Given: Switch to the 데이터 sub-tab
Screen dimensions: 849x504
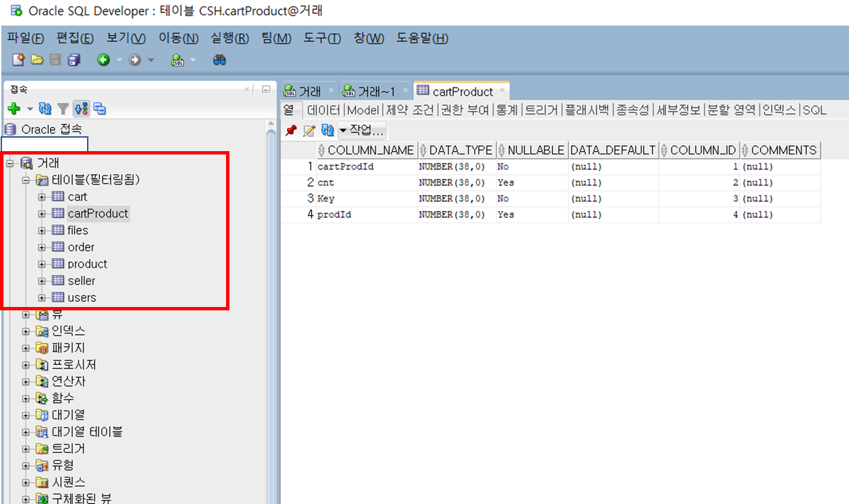Looking at the screenshot, I should point(323,111).
